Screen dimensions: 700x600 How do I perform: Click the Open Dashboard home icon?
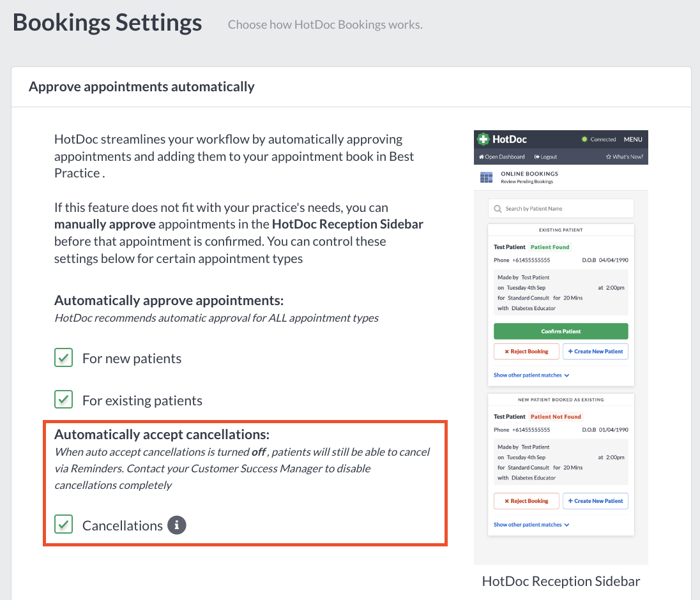pyautogui.click(x=482, y=157)
